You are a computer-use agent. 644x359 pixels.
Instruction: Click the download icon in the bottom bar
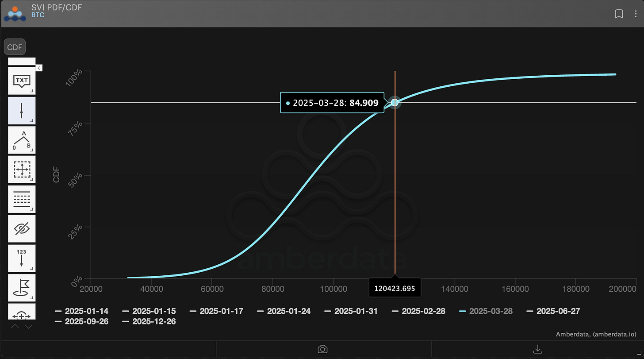pyautogui.click(x=537, y=349)
